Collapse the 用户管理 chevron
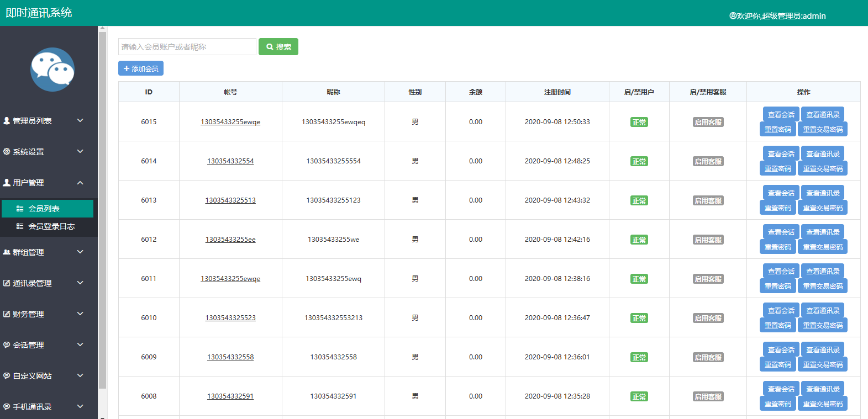868x419 pixels. coord(80,183)
